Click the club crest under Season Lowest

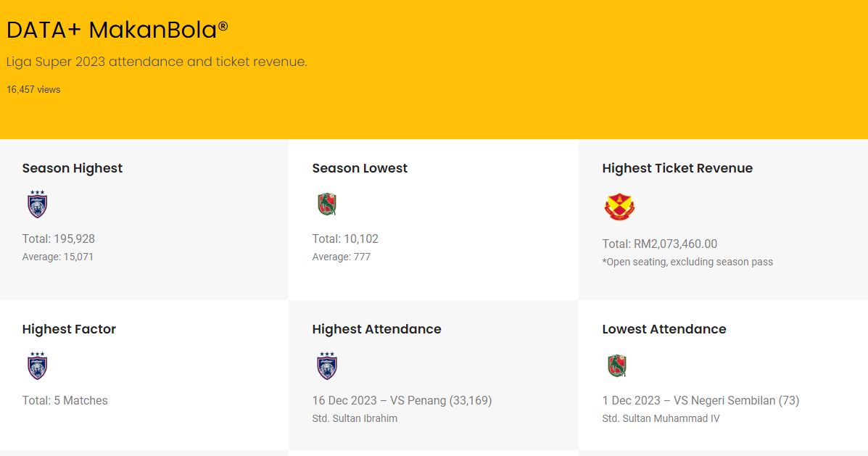327,204
